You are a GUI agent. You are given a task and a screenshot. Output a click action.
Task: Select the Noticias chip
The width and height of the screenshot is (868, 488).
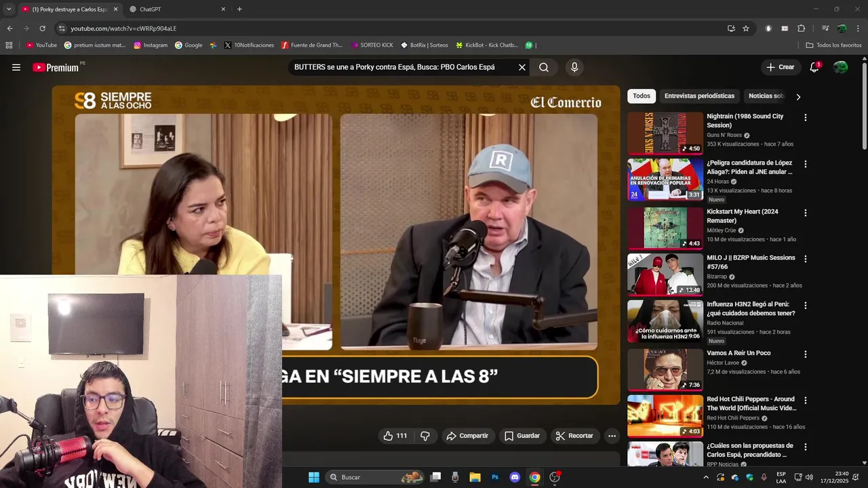click(x=766, y=96)
